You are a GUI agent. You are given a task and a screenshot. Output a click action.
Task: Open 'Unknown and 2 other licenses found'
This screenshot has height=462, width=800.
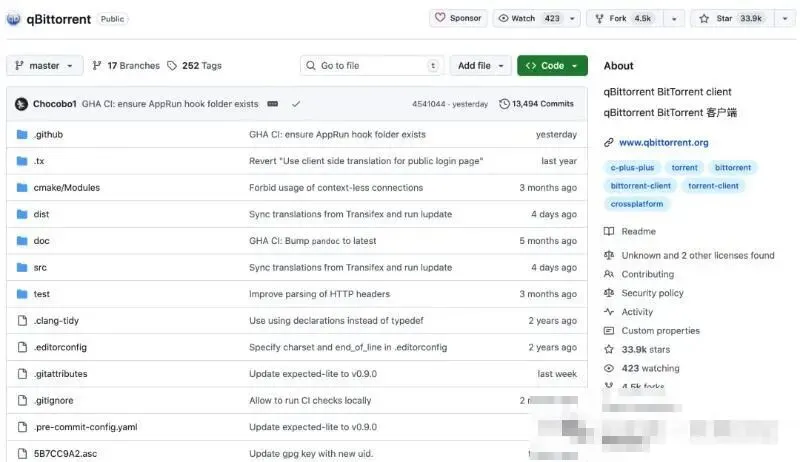[697, 255]
